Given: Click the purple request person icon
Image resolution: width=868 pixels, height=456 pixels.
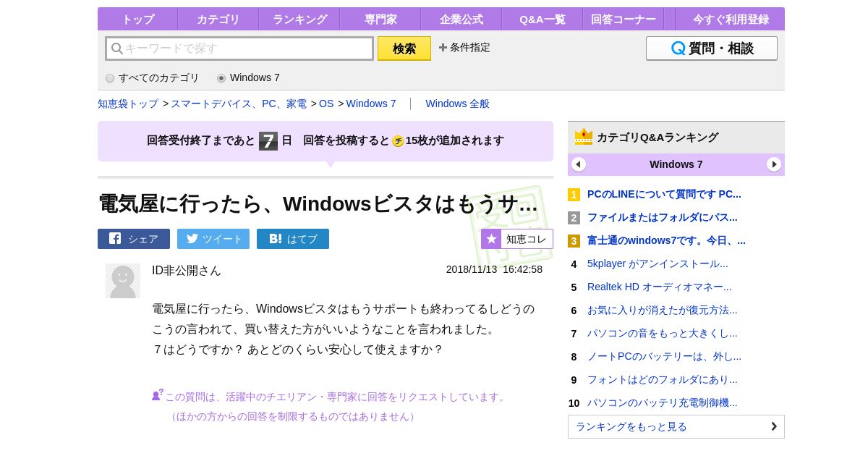Looking at the screenshot, I should [x=158, y=394].
